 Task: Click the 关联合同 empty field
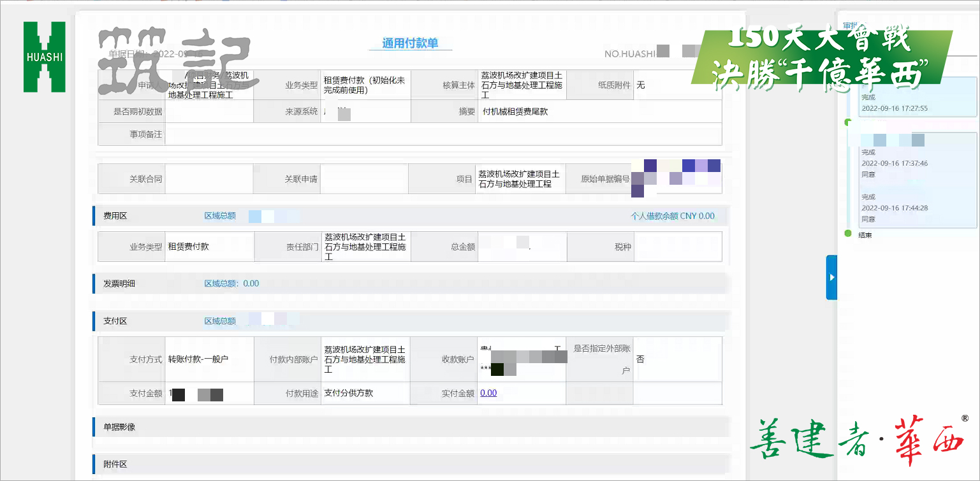(x=208, y=179)
